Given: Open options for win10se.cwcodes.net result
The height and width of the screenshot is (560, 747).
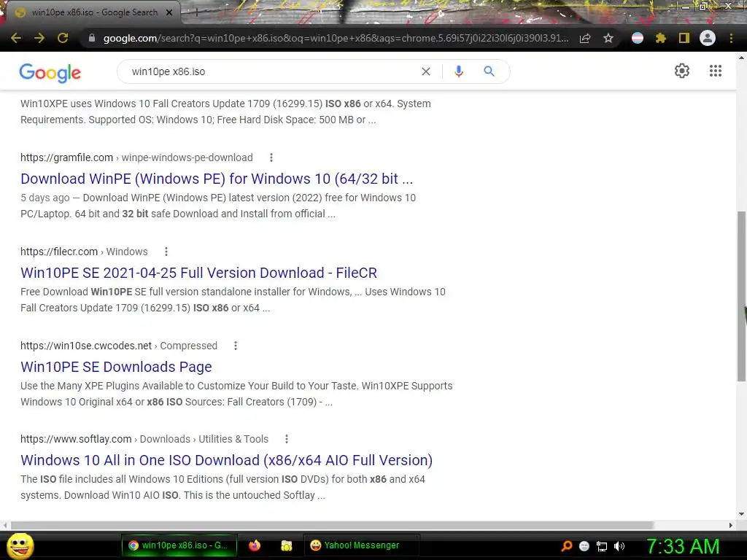Looking at the screenshot, I should [236, 346].
